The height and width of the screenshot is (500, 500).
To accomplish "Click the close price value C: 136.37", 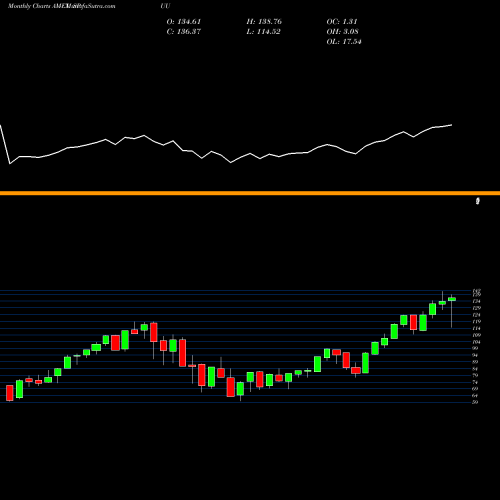I will (184, 32).
